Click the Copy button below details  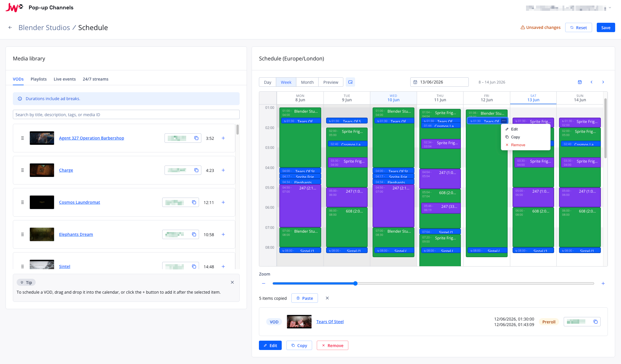coord(299,345)
